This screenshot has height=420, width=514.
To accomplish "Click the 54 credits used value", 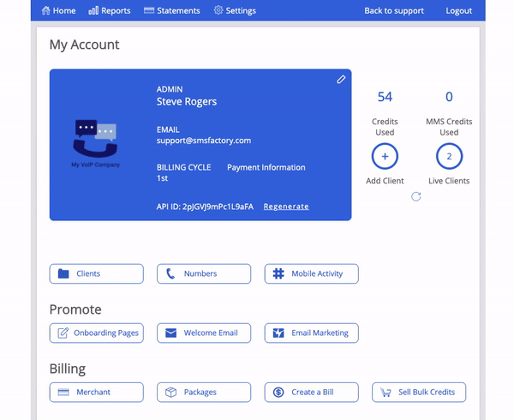I will [x=385, y=97].
